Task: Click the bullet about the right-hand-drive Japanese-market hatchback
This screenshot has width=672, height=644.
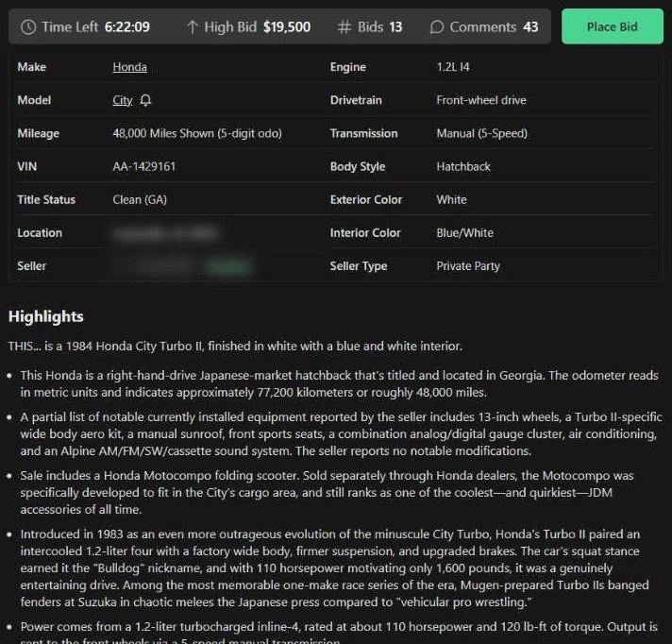Action: [x=339, y=383]
